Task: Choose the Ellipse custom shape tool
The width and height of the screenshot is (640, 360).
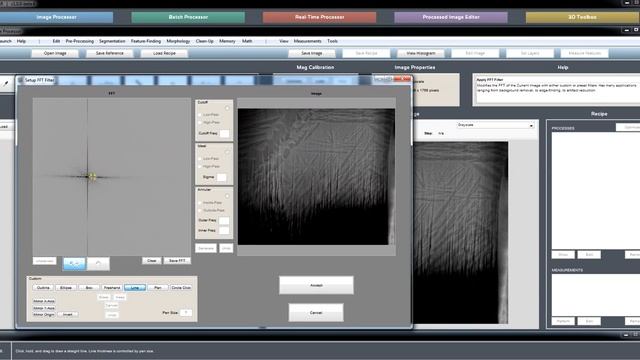Action: tap(66, 288)
